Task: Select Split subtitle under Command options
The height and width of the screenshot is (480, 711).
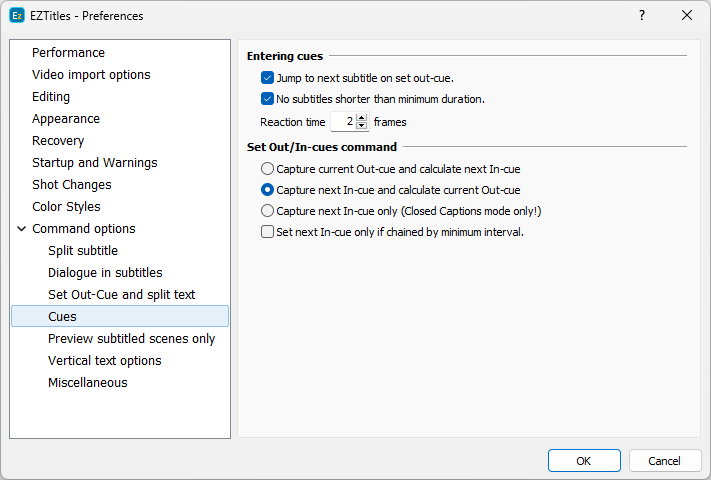Action: point(83,251)
